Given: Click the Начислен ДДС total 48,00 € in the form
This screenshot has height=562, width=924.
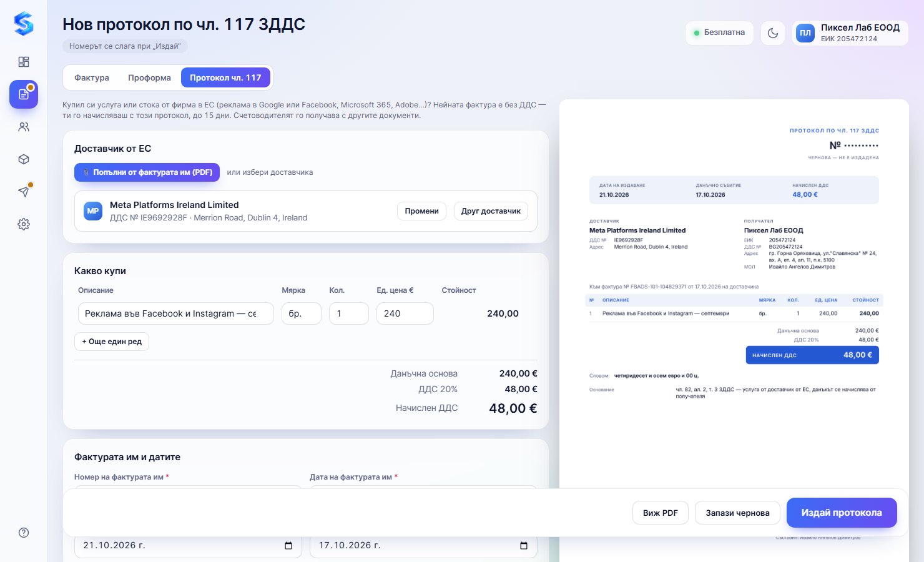Looking at the screenshot, I should click(x=513, y=408).
